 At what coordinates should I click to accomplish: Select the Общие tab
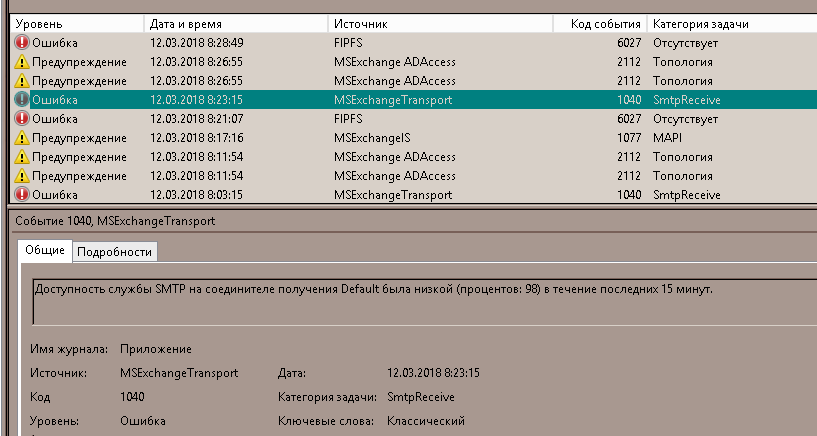click(45, 250)
